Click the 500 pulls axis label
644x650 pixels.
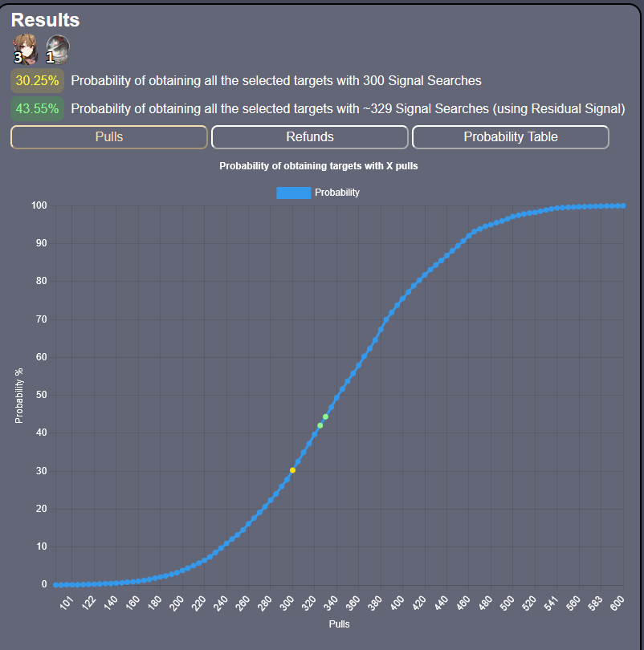tap(507, 603)
